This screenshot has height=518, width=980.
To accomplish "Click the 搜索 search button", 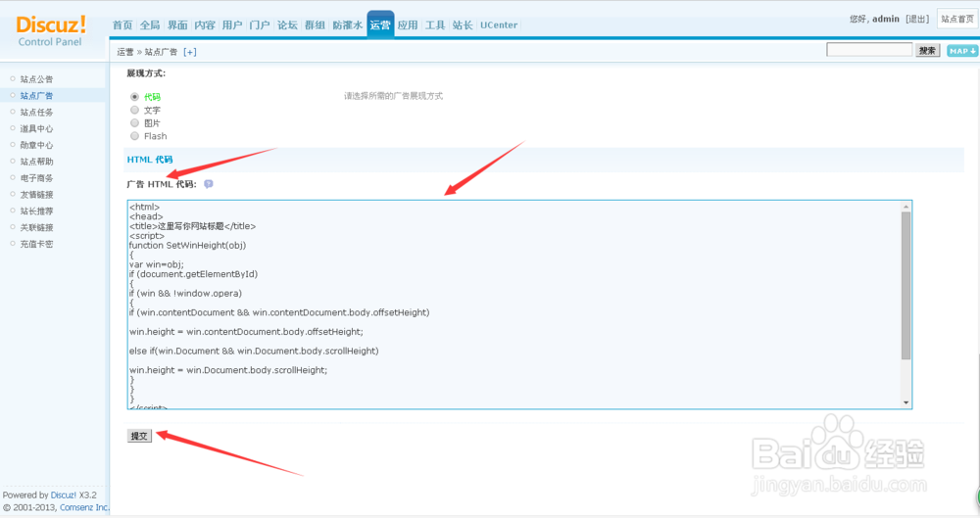I will tap(927, 51).
